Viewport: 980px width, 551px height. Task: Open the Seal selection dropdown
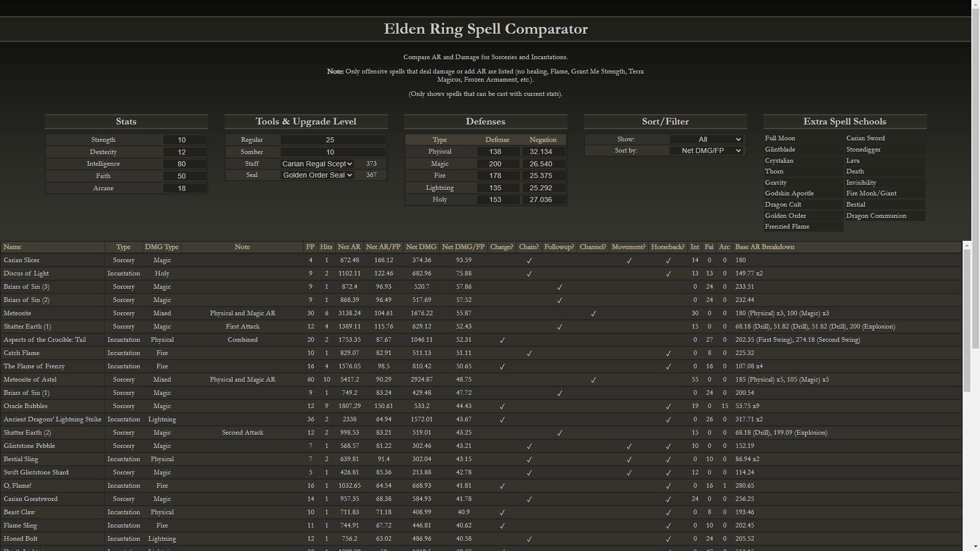click(x=317, y=175)
